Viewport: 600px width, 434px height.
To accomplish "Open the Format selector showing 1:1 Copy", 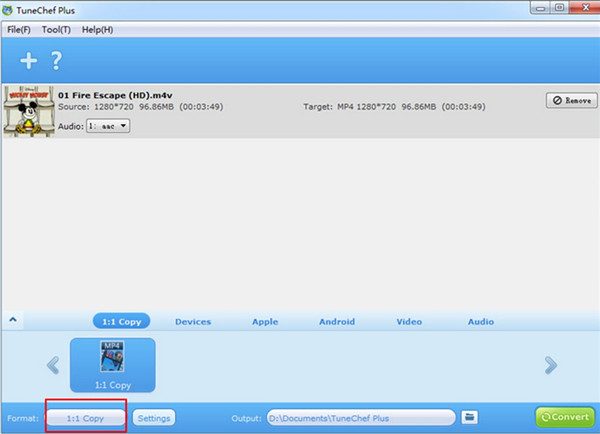I will coord(86,418).
